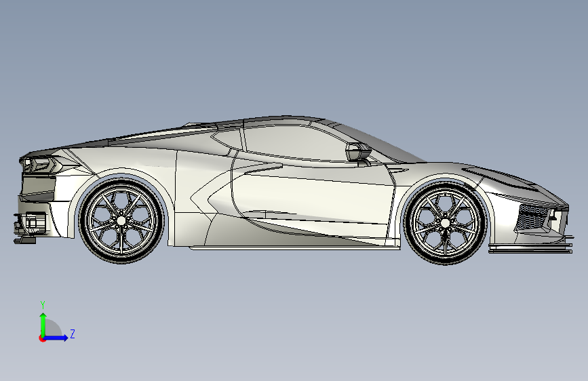Image resolution: width=588 pixels, height=381 pixels.
Task: Select the rear taillight assembly
Action: [x=39, y=165]
